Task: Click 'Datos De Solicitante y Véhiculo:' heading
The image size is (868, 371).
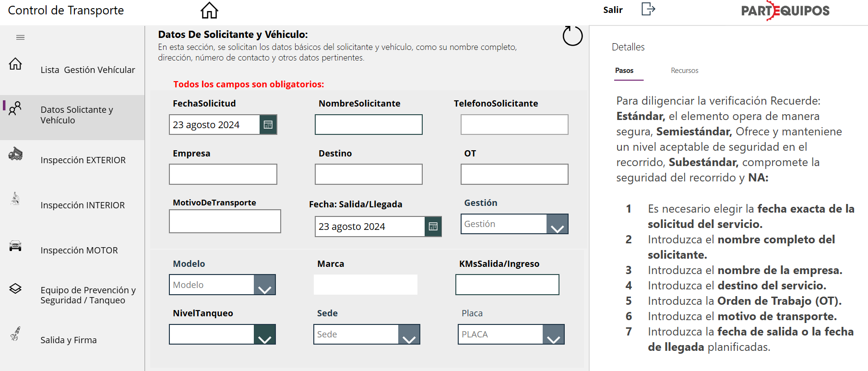Action: pyautogui.click(x=233, y=35)
